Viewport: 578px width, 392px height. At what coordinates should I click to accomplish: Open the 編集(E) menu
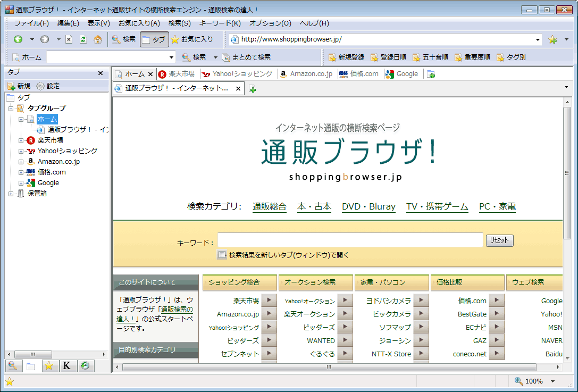(x=68, y=23)
